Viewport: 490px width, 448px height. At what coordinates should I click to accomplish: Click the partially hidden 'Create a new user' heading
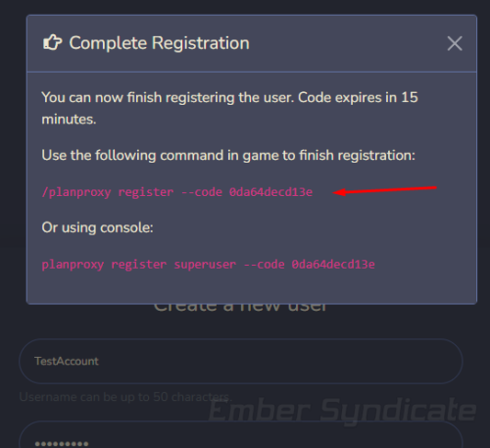240,308
